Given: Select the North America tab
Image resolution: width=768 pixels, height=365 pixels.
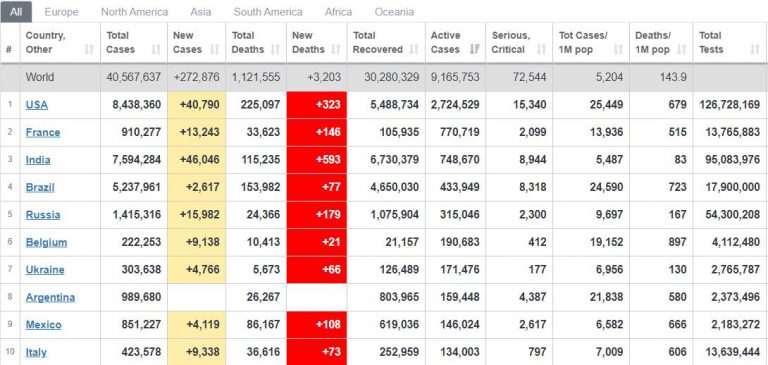Looking at the screenshot, I should (135, 12).
